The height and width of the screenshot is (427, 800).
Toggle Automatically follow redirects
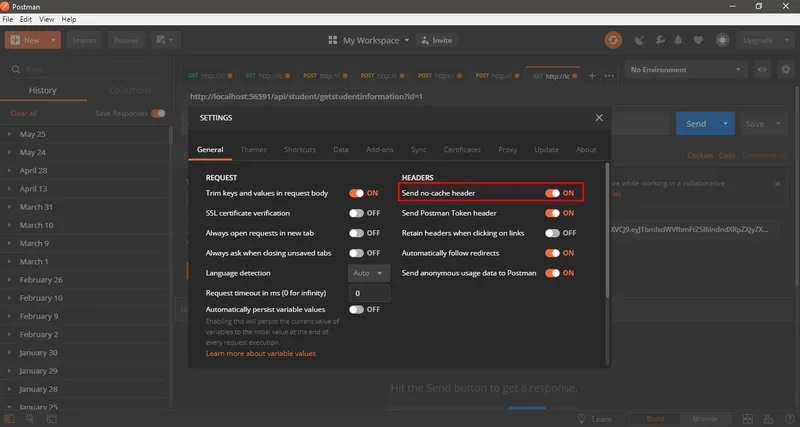552,253
